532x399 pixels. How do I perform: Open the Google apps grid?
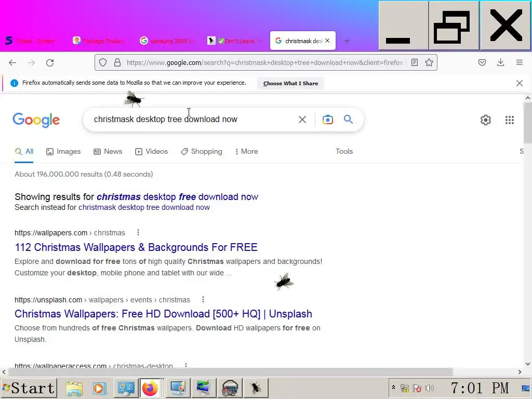click(x=510, y=120)
